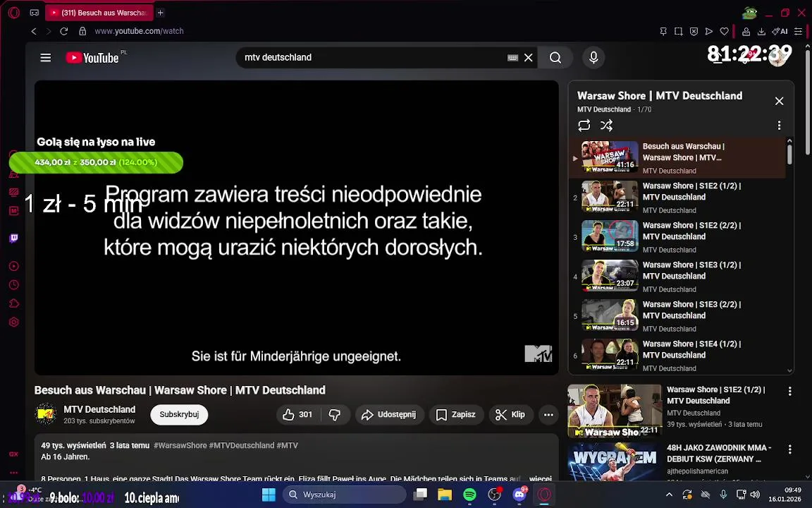
Task: Reload the current page
Action: click(63, 31)
